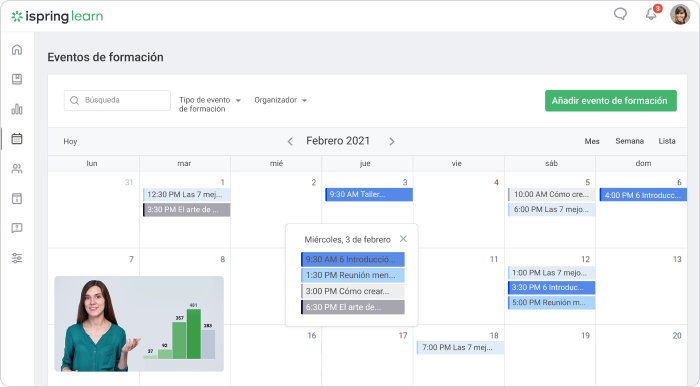The height and width of the screenshot is (387, 700).
Task: Go to previous month arrow
Action: [x=290, y=141]
